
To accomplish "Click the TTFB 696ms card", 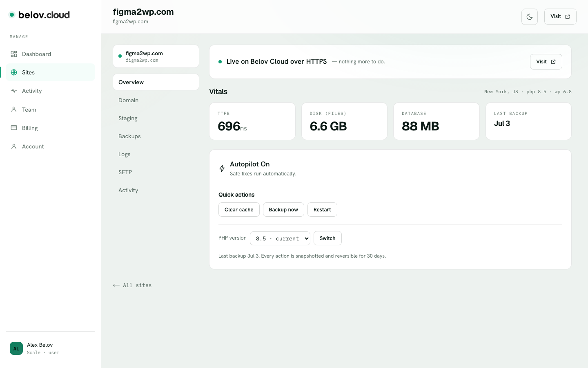I will (252, 121).
